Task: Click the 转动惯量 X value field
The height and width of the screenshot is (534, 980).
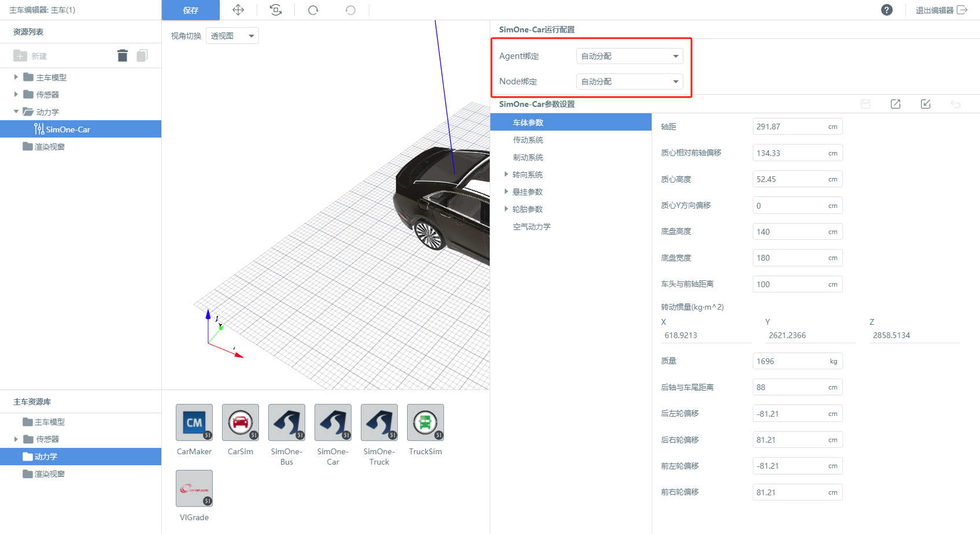Action: (x=706, y=335)
